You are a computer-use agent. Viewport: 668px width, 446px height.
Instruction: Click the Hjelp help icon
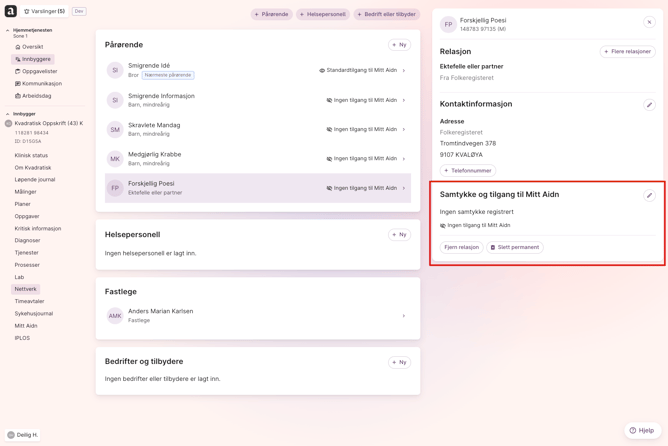point(633,430)
